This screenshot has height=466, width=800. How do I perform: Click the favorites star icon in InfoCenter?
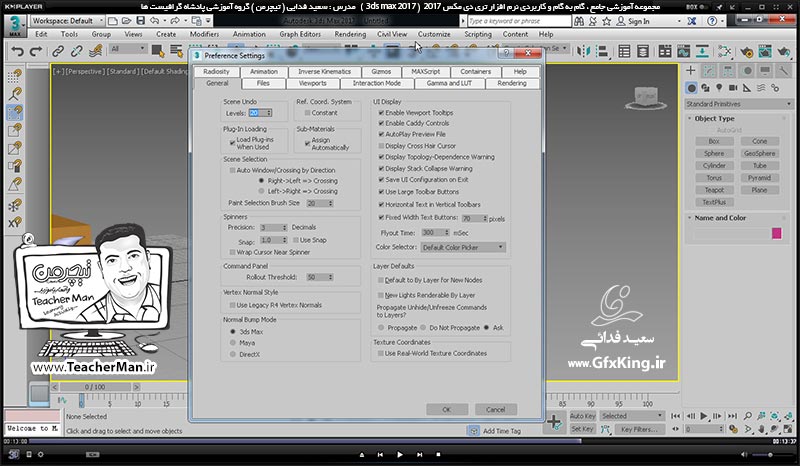coord(607,21)
